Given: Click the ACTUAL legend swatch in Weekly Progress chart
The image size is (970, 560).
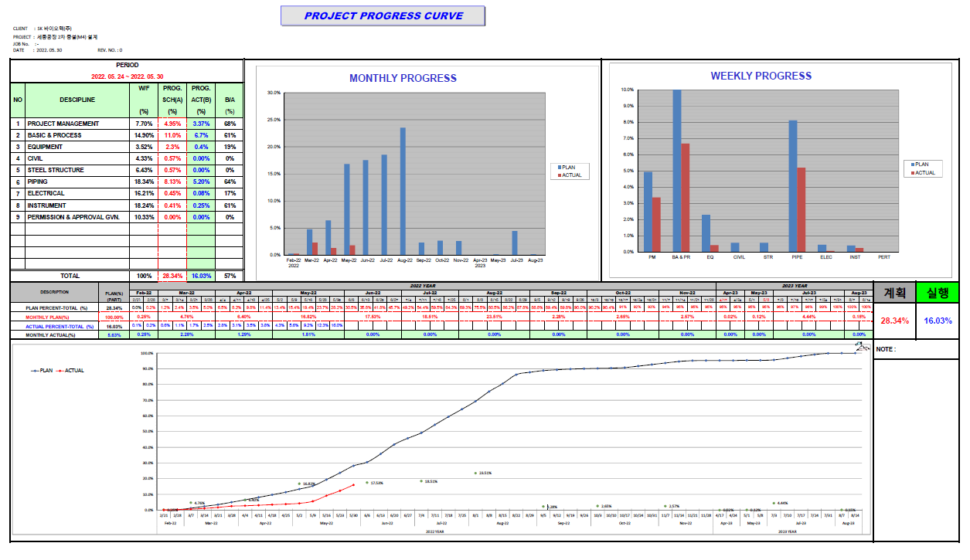Looking at the screenshot, I should point(912,173).
